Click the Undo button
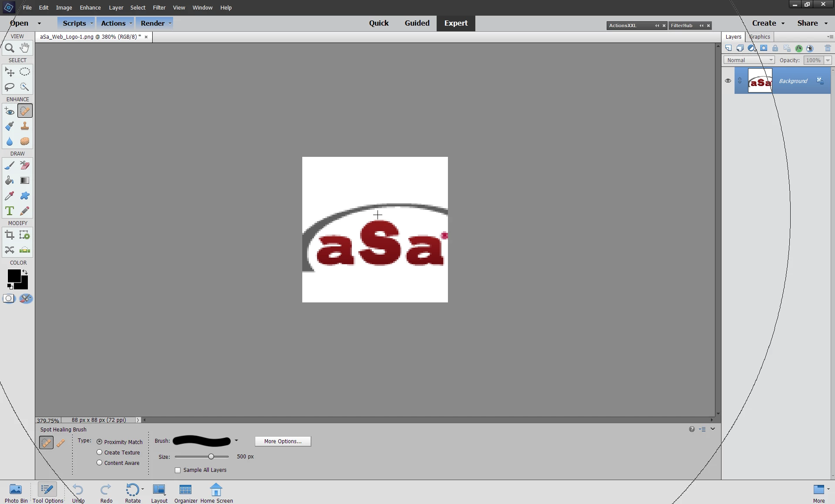The image size is (835, 504). tap(78, 493)
